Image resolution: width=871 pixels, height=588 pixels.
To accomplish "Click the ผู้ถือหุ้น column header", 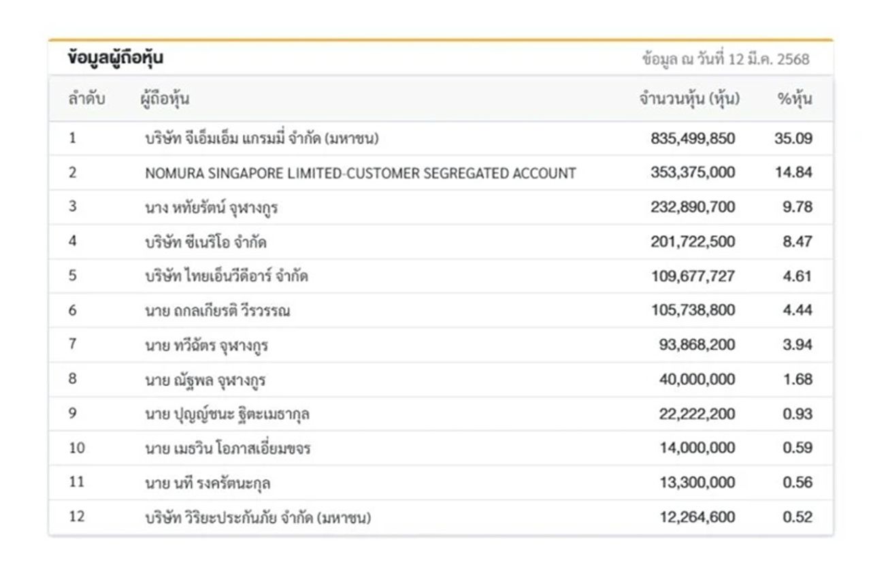I will [165, 99].
